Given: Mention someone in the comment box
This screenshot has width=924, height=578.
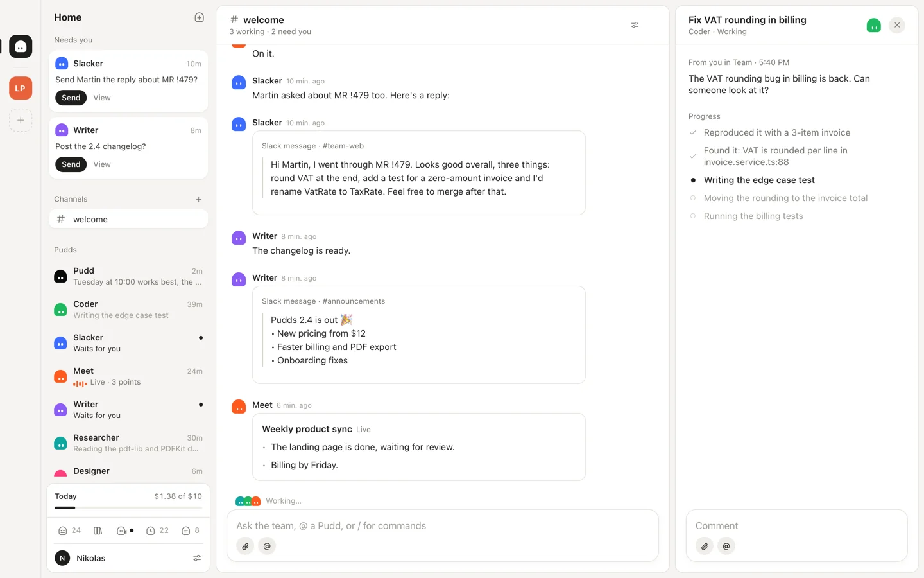Looking at the screenshot, I should [x=726, y=547].
